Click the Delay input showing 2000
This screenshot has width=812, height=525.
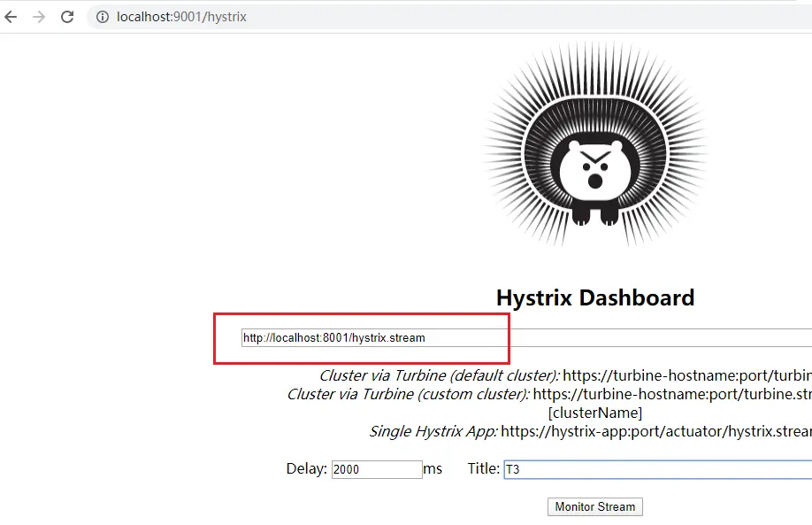pyautogui.click(x=377, y=469)
